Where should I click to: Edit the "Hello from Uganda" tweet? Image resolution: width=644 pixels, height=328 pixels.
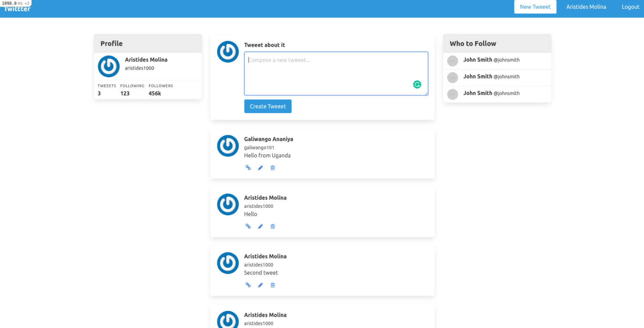pyautogui.click(x=260, y=168)
